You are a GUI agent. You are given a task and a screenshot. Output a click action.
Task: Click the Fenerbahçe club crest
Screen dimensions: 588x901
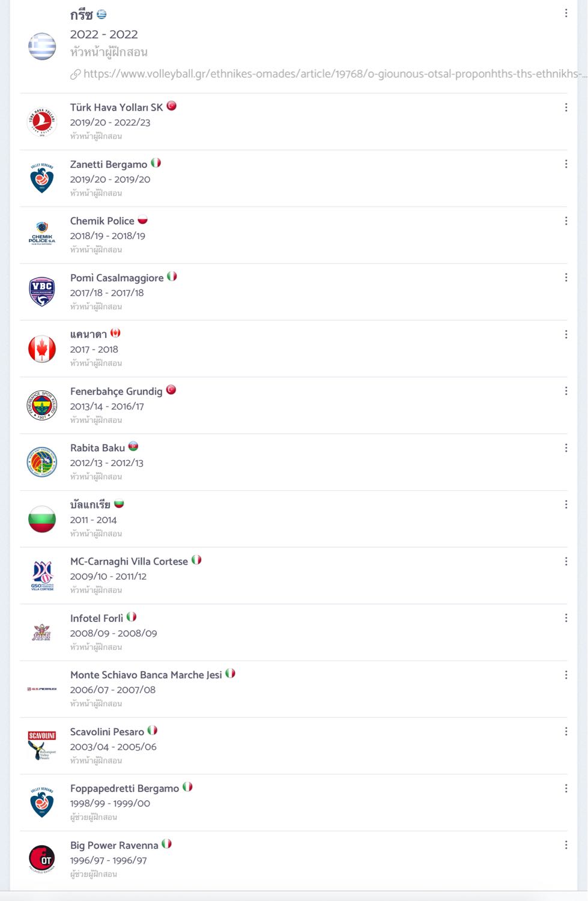tap(42, 405)
